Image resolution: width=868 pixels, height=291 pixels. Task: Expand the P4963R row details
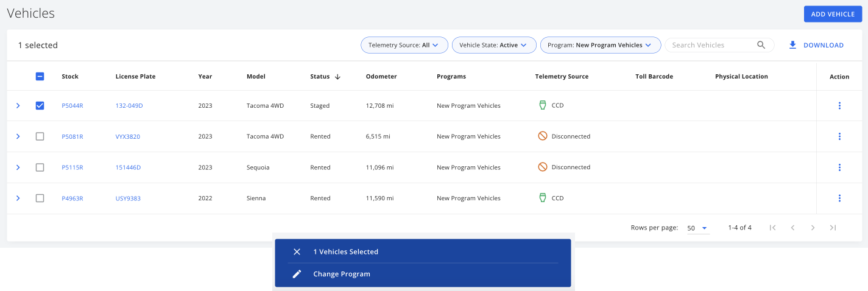[x=18, y=198]
